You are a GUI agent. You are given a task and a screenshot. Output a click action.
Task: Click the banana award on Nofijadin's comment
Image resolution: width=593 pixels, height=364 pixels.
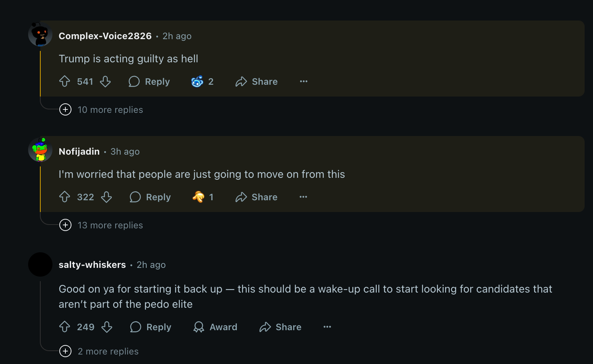(198, 197)
